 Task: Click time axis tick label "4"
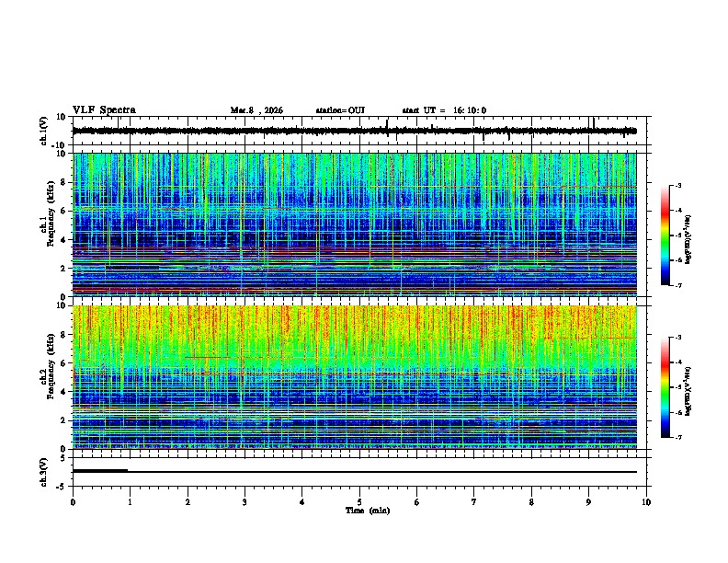tap(302, 502)
